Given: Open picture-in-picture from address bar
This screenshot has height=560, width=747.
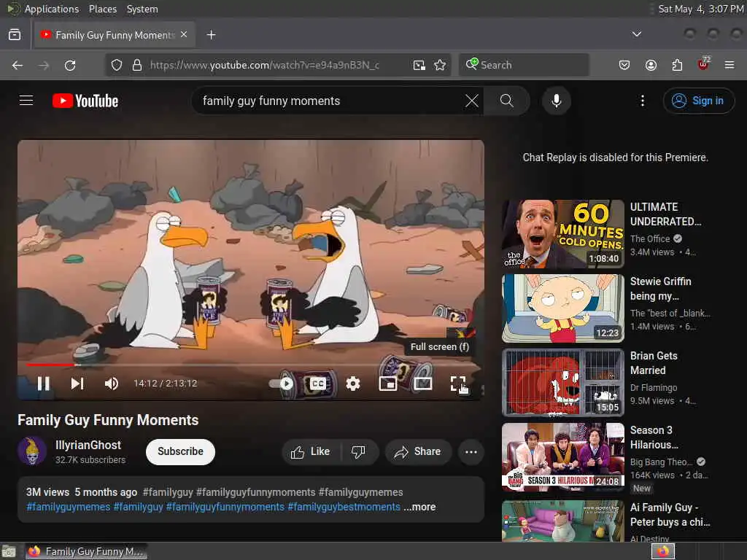Looking at the screenshot, I should [419, 65].
